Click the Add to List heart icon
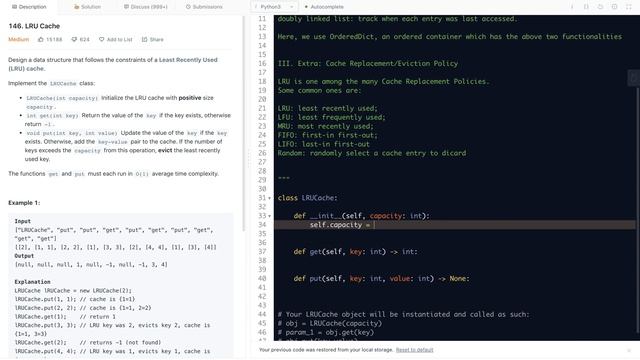The height and width of the screenshot is (360, 640). pos(102,40)
